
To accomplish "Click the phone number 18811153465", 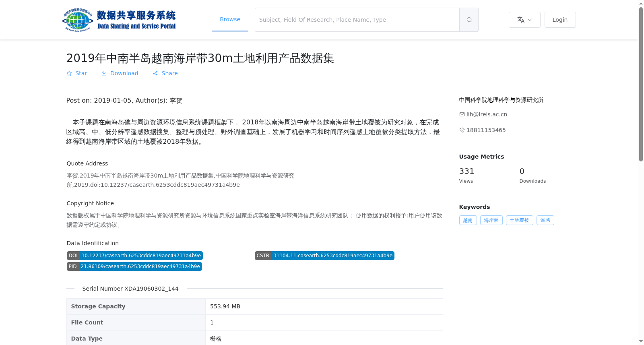I will coord(486,130).
